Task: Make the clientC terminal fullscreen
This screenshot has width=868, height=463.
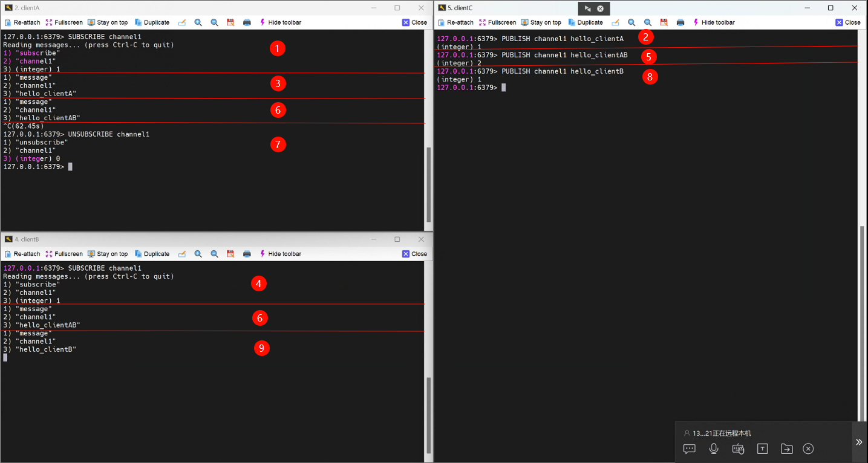Action: (x=497, y=22)
